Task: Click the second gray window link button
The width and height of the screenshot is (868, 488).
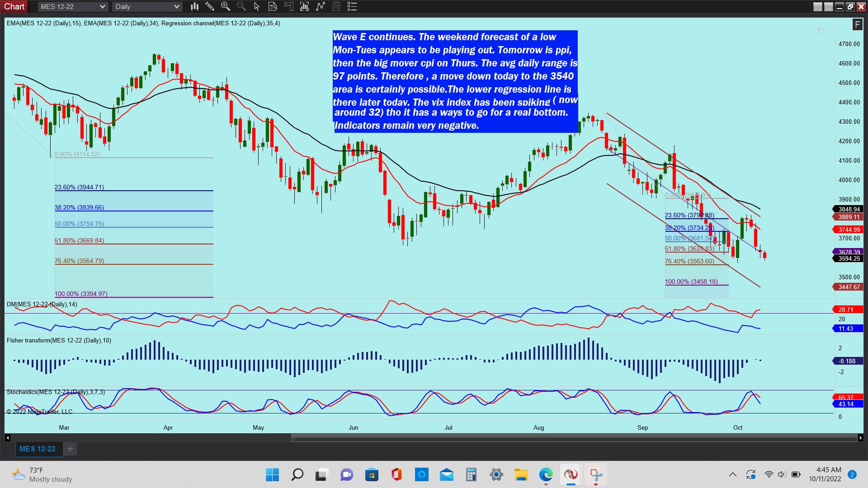Action: click(x=829, y=7)
